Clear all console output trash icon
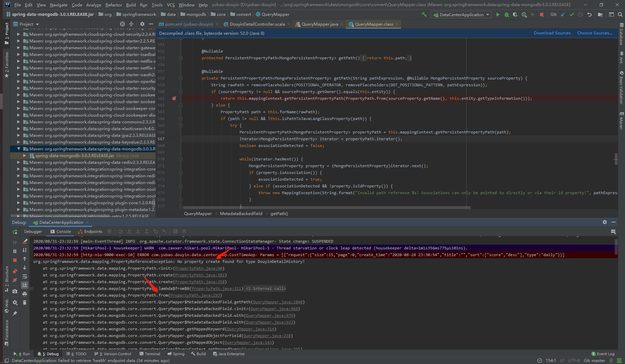The height and width of the screenshot is (364, 625). pyautogui.click(x=25, y=303)
